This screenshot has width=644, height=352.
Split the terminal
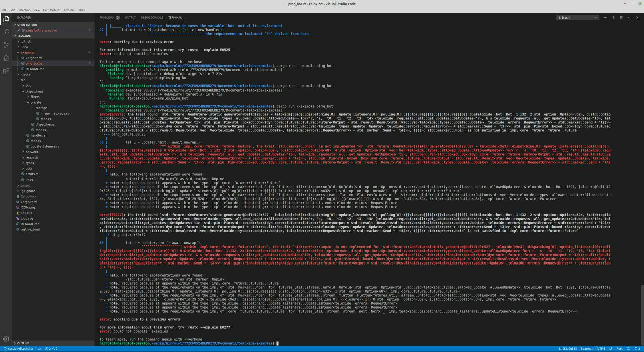[613, 17]
